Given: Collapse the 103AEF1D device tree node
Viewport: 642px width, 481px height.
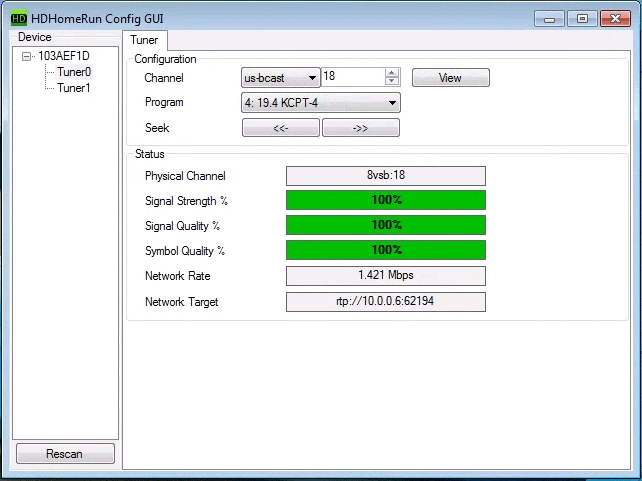Looking at the screenshot, I should tap(26, 56).
